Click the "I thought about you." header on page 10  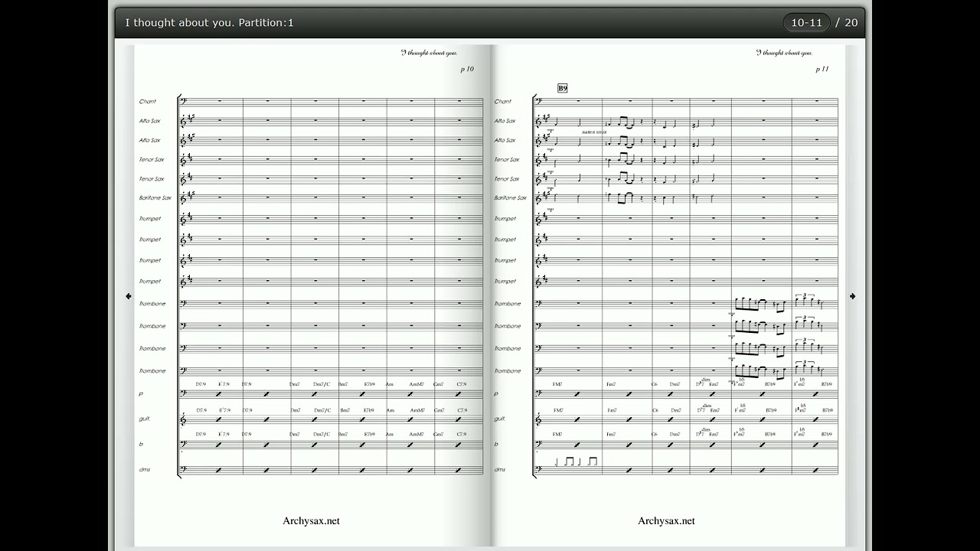[430, 53]
